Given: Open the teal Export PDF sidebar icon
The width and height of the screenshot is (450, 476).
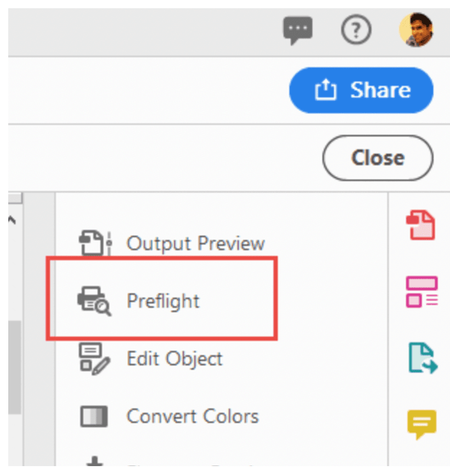Looking at the screenshot, I should 423,358.
